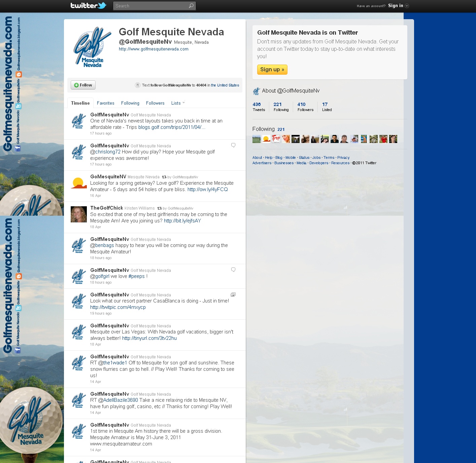Open footer Status link
Screen dimensions: 476x463
tap(304, 157)
